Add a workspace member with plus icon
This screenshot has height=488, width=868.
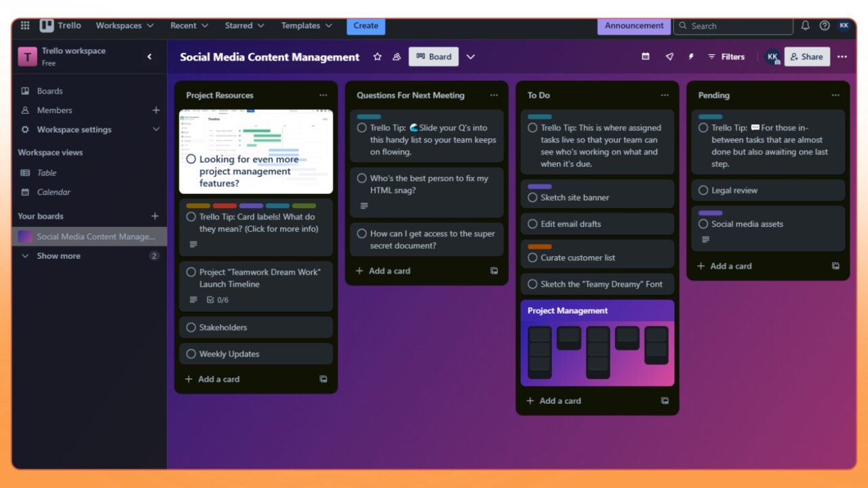[156, 110]
